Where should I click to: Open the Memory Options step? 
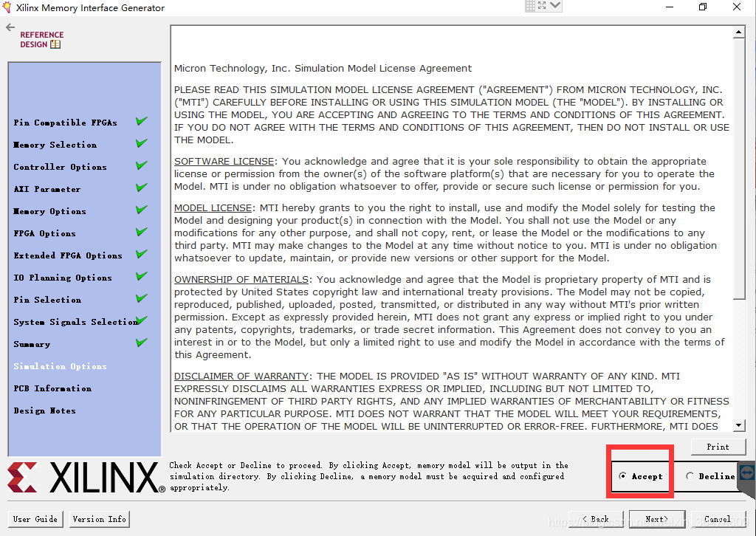pos(49,211)
